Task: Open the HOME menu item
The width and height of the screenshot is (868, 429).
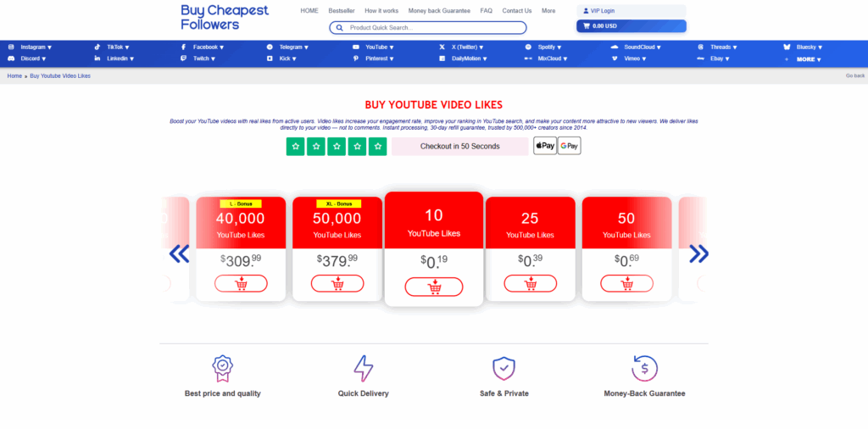Action: (309, 10)
